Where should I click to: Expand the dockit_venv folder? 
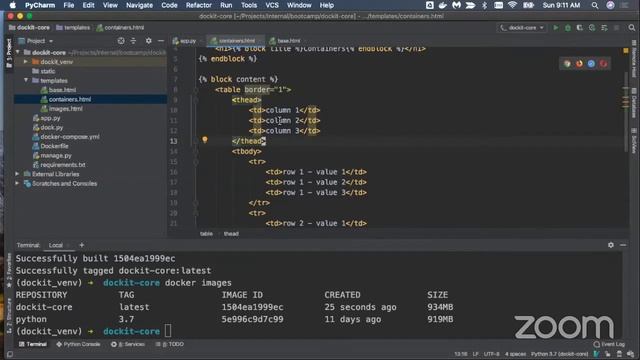tap(26, 62)
